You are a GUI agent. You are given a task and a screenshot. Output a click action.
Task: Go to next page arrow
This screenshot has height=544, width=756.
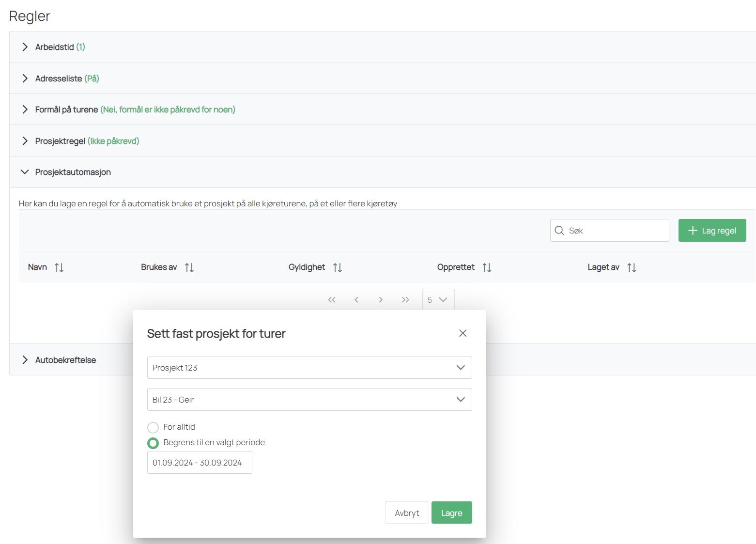pyautogui.click(x=381, y=300)
